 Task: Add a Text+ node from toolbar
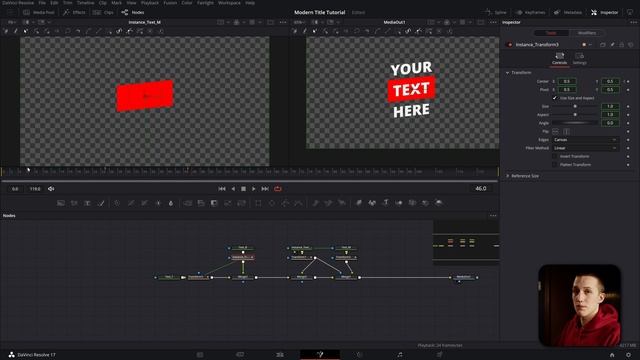(87, 203)
